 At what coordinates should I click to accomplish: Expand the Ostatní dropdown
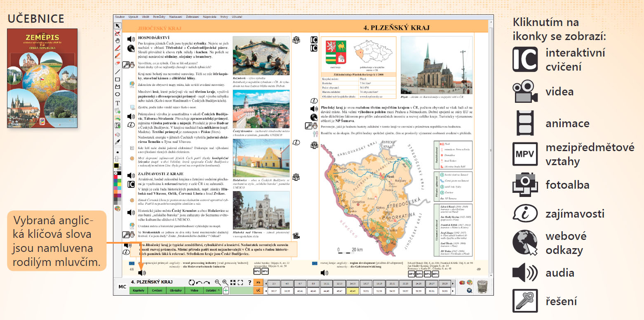(x=213, y=291)
